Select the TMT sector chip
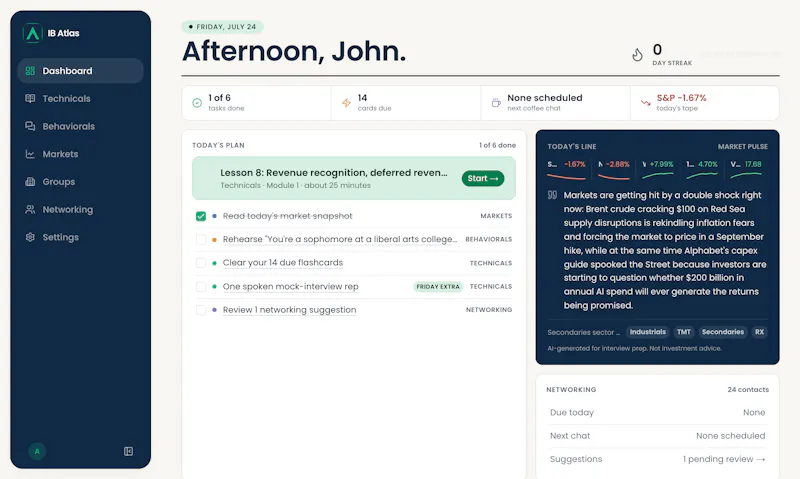 tap(684, 332)
